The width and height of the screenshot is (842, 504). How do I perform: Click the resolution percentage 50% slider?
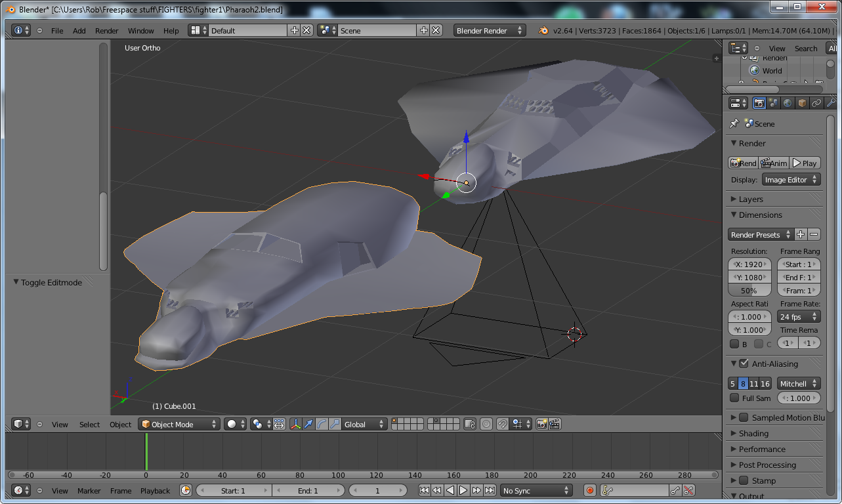click(749, 290)
